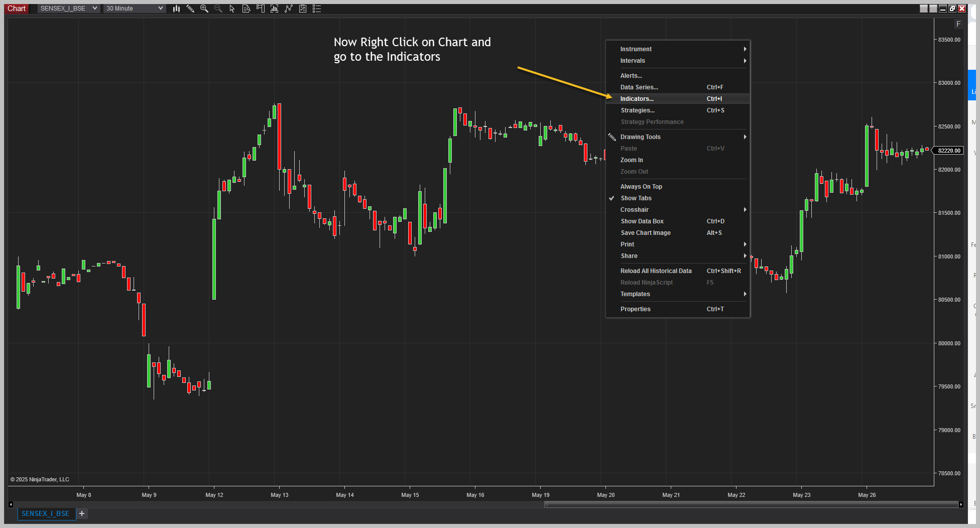Open the SENSEX_I_BSE instrument dropdown

(x=68, y=9)
